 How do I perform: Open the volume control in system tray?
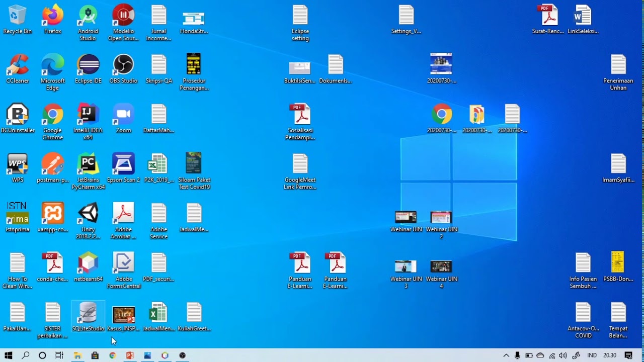563,355
